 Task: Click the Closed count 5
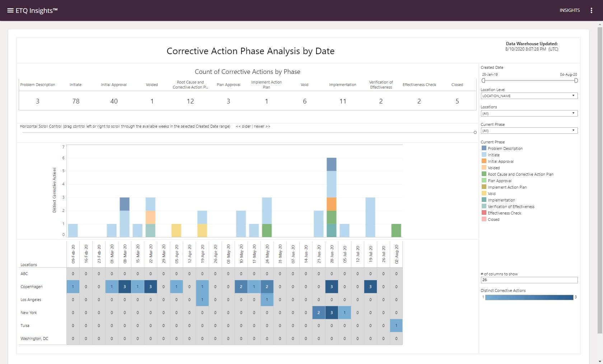[x=457, y=101]
